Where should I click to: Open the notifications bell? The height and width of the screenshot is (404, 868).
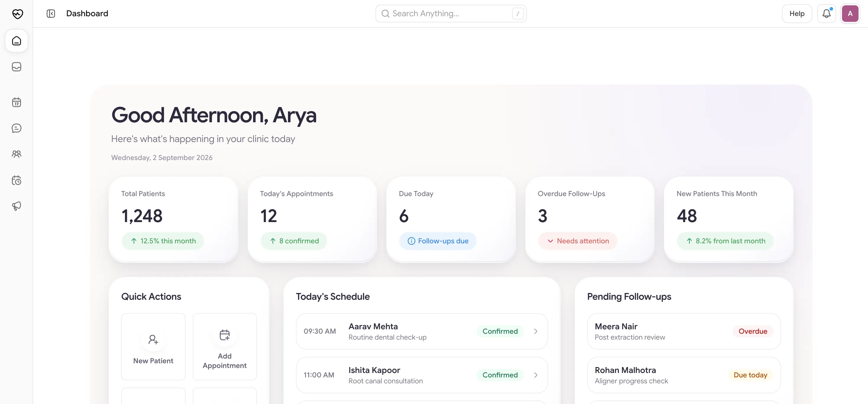(x=826, y=14)
